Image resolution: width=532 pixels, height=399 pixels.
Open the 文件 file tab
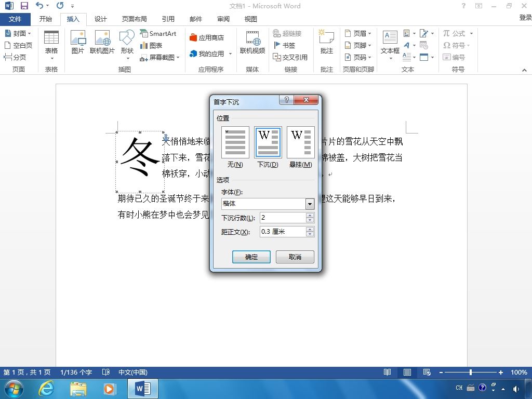tap(15, 19)
